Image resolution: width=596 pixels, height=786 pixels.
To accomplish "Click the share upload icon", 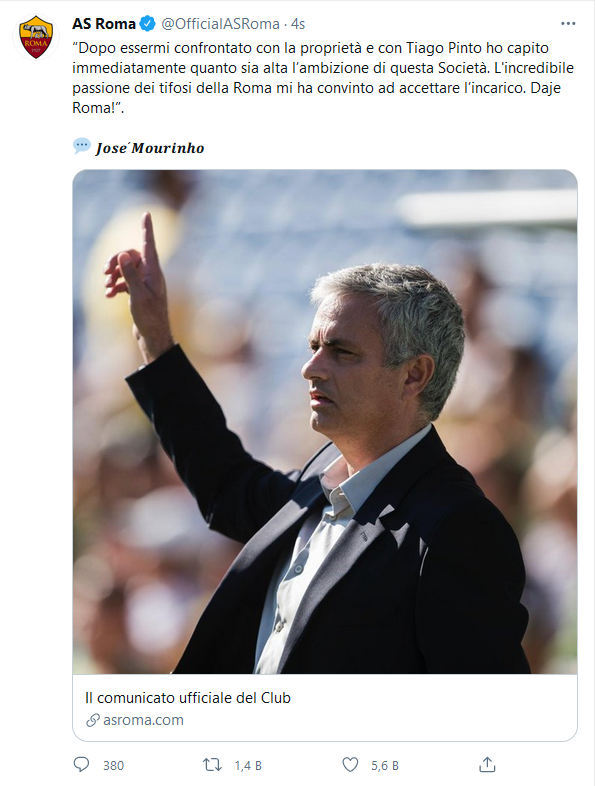I will tap(487, 764).
